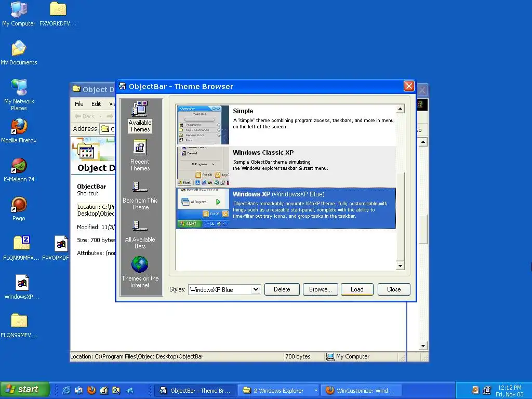Select Available Themes in the sidebar

[140, 117]
